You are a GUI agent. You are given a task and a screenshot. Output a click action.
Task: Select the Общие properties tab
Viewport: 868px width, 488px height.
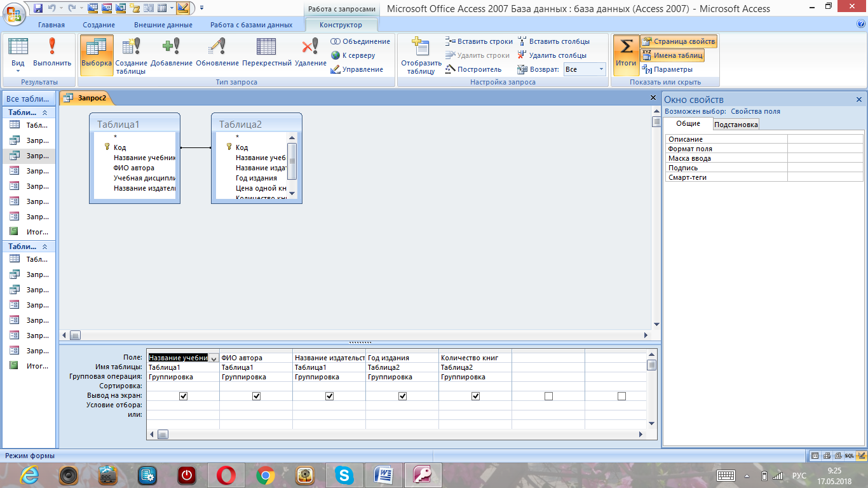(688, 124)
